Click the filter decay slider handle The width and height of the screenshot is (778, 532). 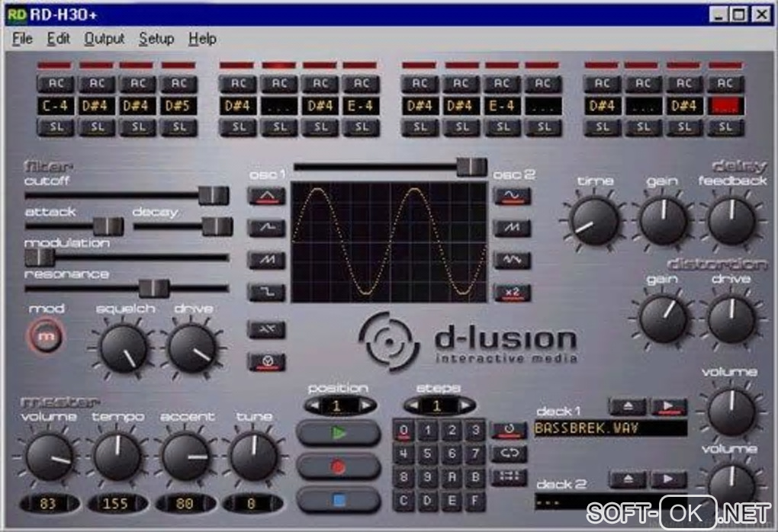[217, 226]
